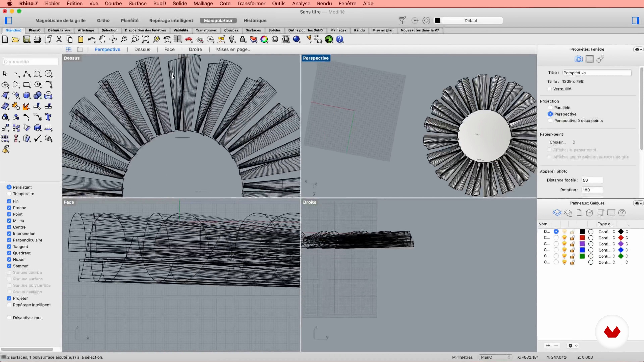Click the Undo arrow icon
This screenshot has width=644, height=362.
pyautogui.click(x=91, y=40)
